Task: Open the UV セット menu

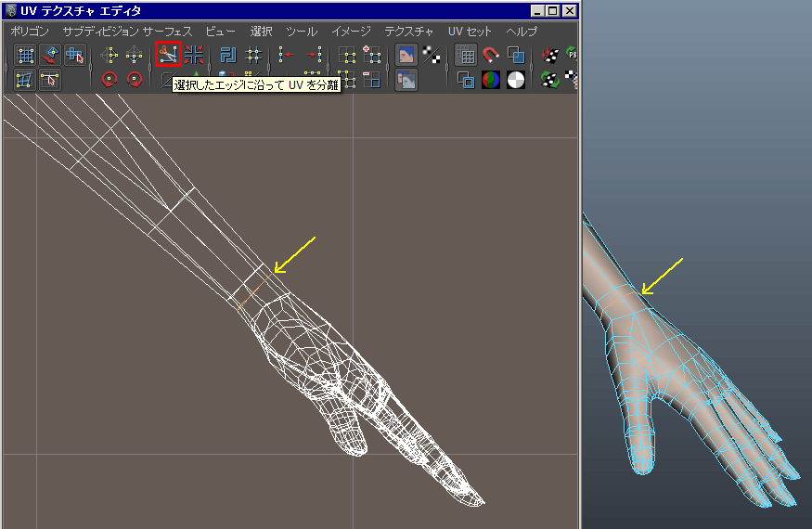Action: (470, 32)
